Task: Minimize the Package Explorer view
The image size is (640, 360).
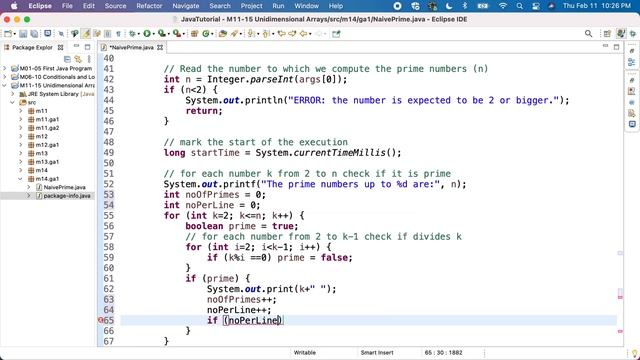Action: click(76, 47)
